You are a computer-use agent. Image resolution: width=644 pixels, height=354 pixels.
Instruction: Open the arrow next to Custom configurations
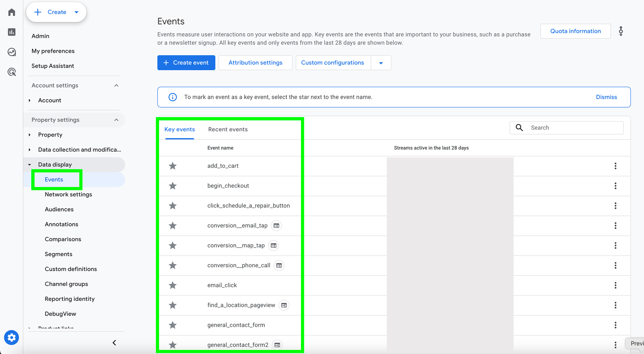point(381,62)
